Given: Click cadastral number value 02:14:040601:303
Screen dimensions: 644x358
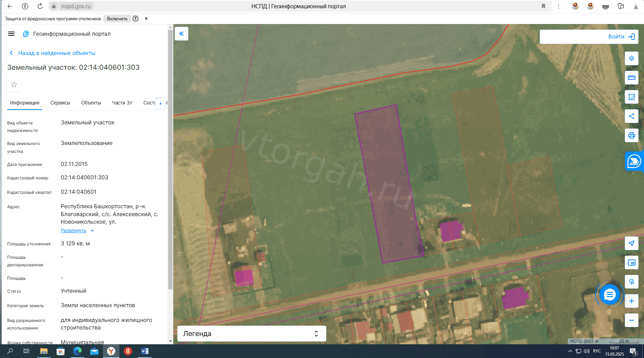Looking at the screenshot, I should pyautogui.click(x=84, y=178).
